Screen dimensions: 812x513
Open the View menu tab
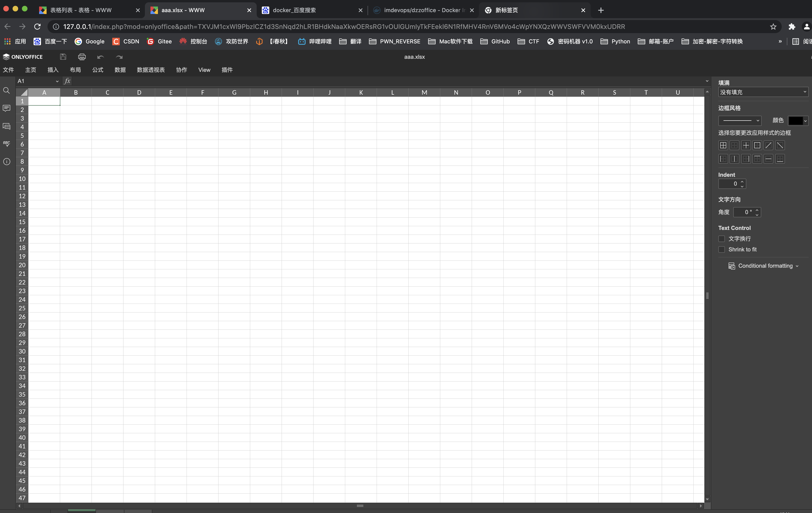click(204, 70)
